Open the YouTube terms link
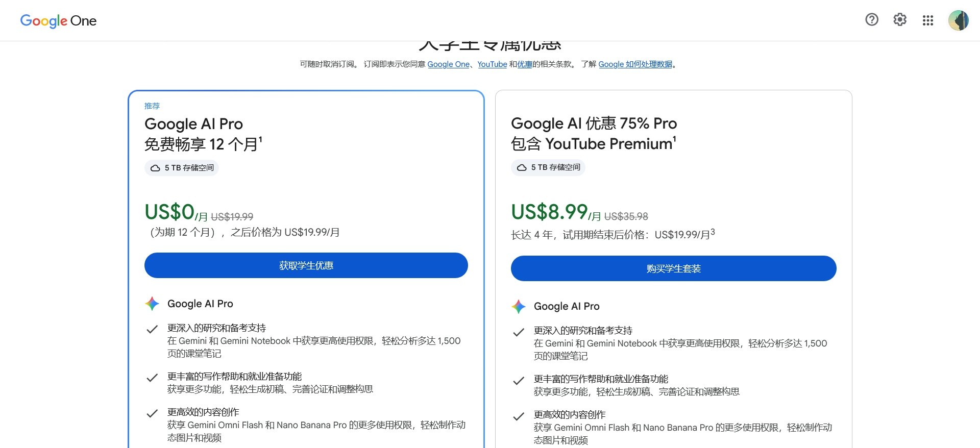Screen dimensions: 980x448 coord(492,64)
